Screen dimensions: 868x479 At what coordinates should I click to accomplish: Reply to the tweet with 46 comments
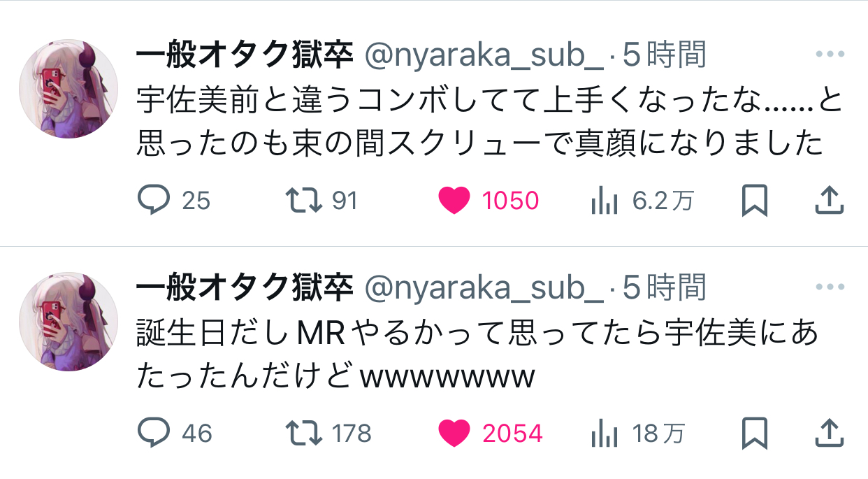154,434
